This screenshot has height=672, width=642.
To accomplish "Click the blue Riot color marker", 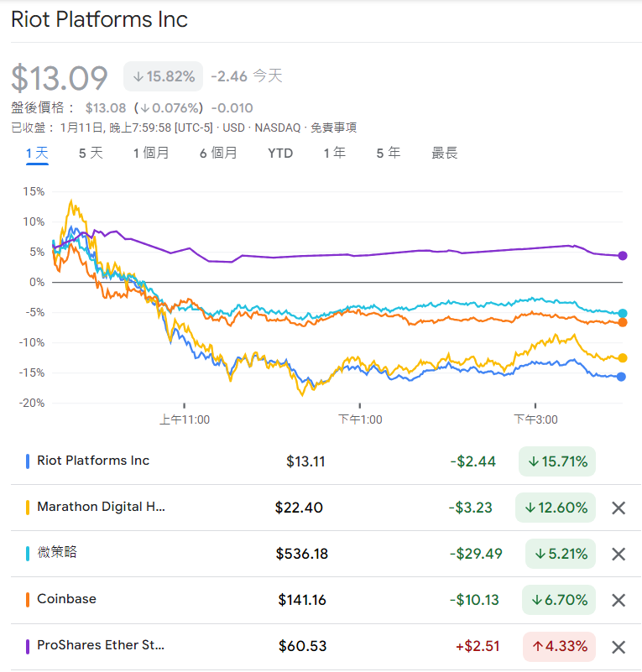I will (x=28, y=461).
